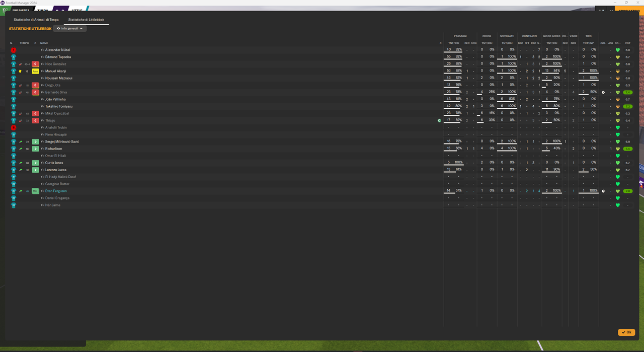644x352 pixels.
Task: Sort by the DRB dribbles column header
Action: point(574,43)
